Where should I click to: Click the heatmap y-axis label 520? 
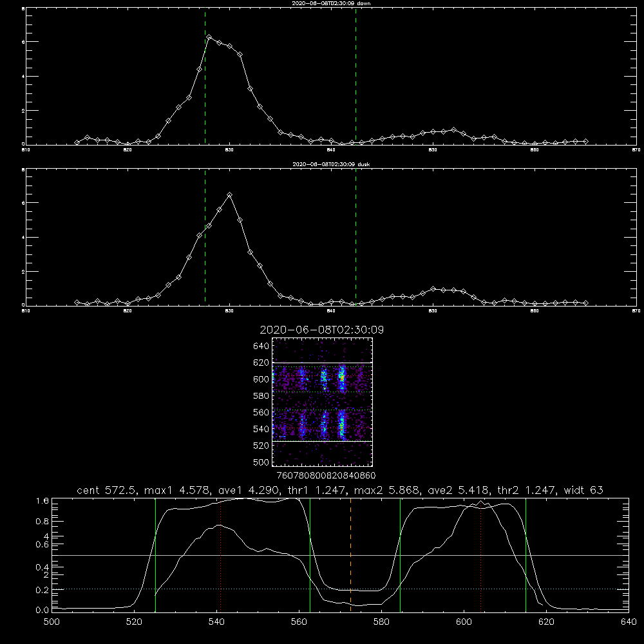(x=261, y=446)
